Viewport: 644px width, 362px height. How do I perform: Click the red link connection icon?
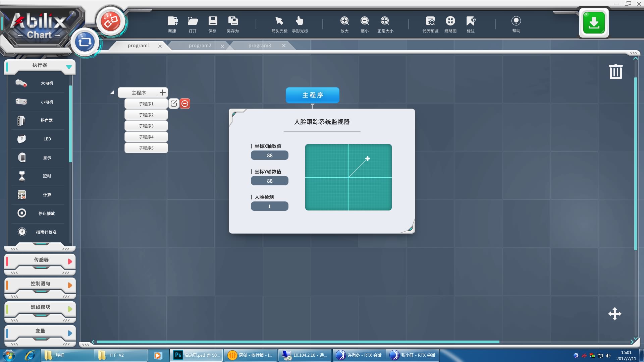click(111, 22)
